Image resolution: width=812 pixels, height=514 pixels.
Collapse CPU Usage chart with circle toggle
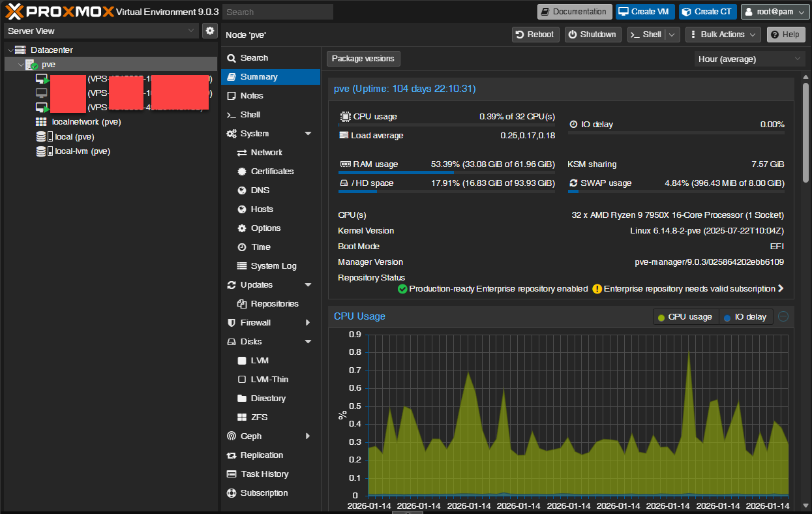point(783,316)
